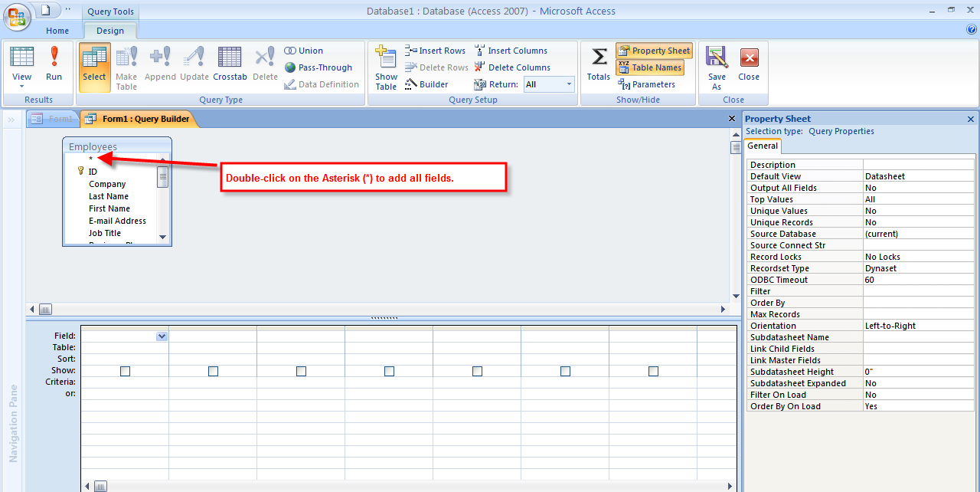Select the asterisk in Employees table

point(90,159)
